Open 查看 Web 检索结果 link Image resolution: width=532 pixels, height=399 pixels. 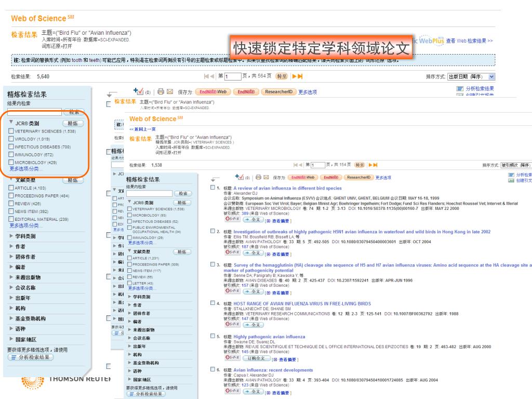(x=470, y=41)
